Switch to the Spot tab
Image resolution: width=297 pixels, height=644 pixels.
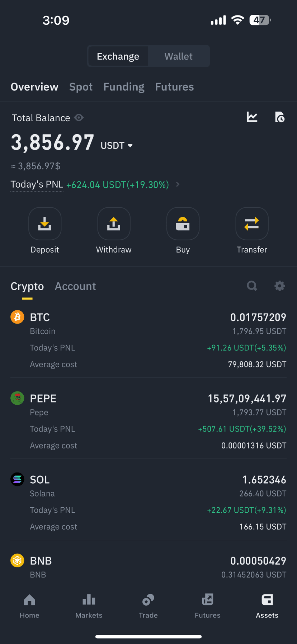(x=81, y=87)
